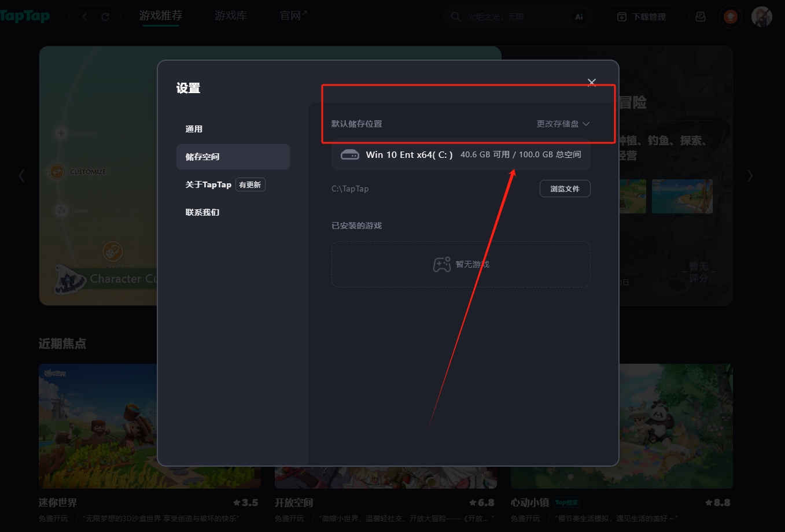Open the 更改存储盘 drive dropdown
The height and width of the screenshot is (532, 785).
pos(562,123)
